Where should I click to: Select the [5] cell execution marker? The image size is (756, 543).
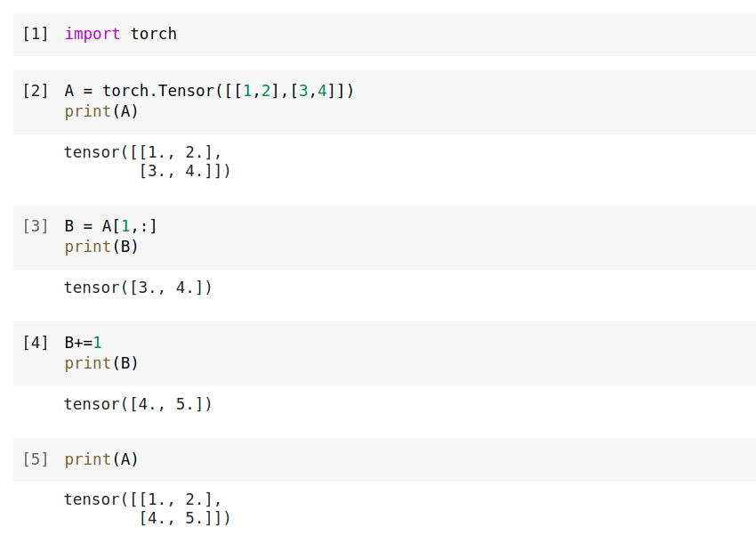coord(36,459)
